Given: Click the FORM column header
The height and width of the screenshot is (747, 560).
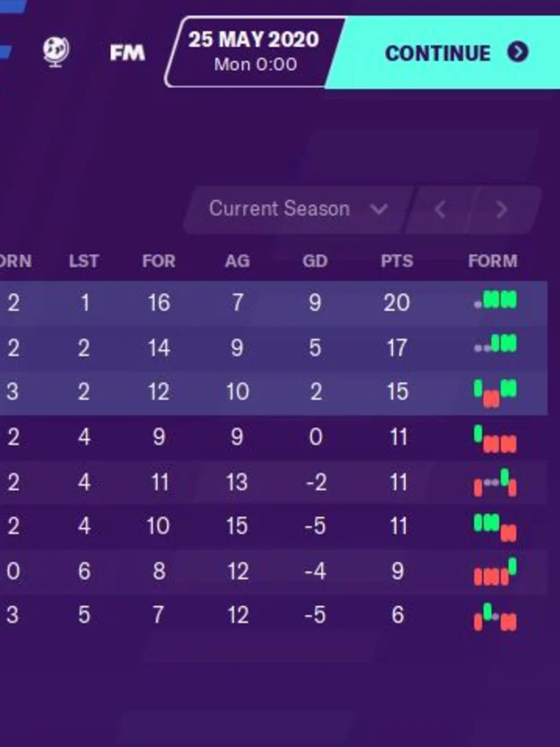Looking at the screenshot, I should coord(492,261).
